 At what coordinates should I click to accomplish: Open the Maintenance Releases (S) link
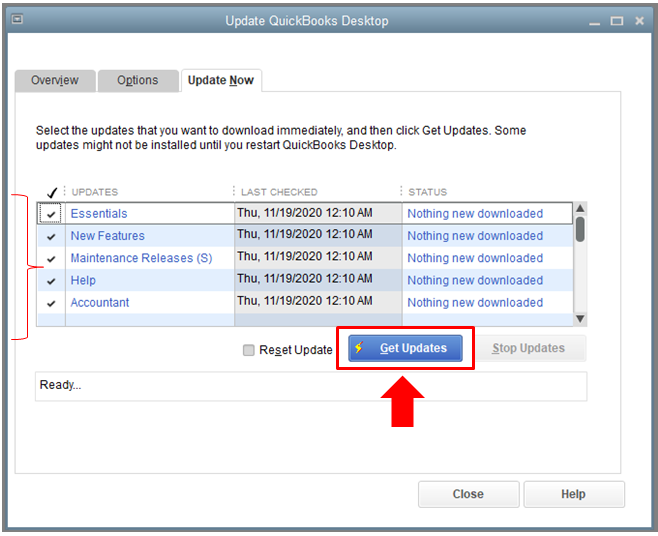pyautogui.click(x=141, y=258)
